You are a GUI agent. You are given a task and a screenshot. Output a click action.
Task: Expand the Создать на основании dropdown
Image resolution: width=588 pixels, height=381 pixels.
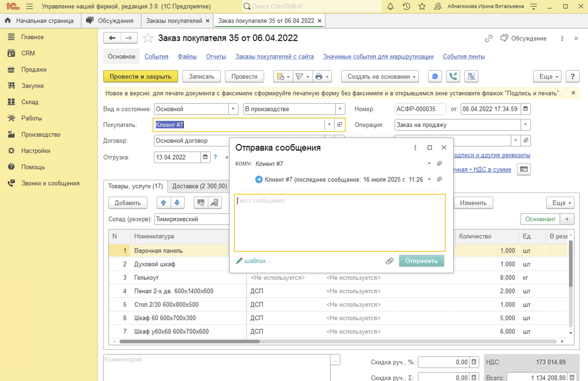point(380,77)
